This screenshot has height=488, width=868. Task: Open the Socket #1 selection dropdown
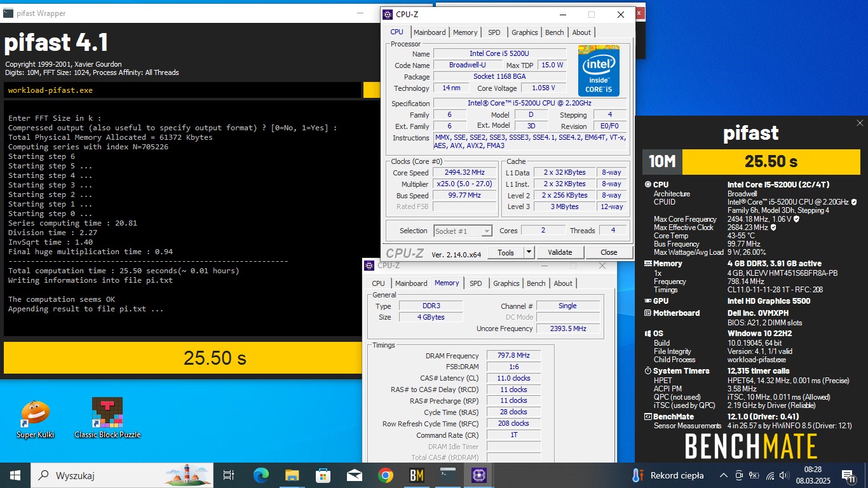point(463,231)
